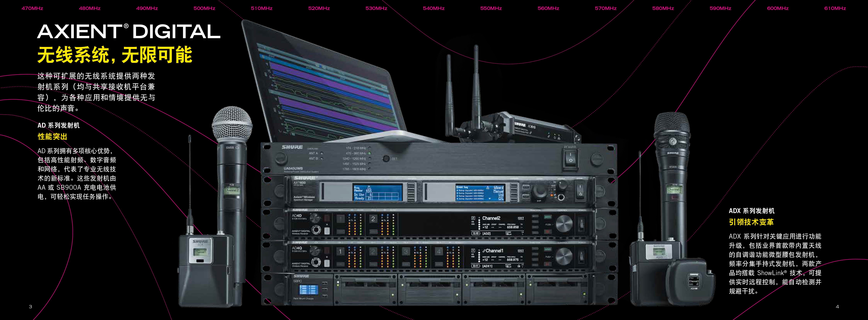Click the AD4Q headphone jack
Screen dimensions: 868x320
[316, 262]
